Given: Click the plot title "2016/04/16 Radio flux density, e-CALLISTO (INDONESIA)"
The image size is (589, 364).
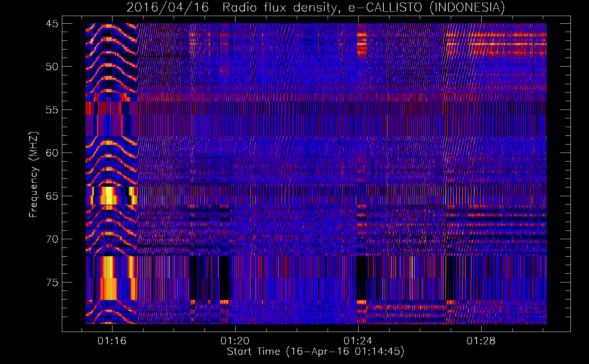Looking at the screenshot, I should click(x=316, y=8).
